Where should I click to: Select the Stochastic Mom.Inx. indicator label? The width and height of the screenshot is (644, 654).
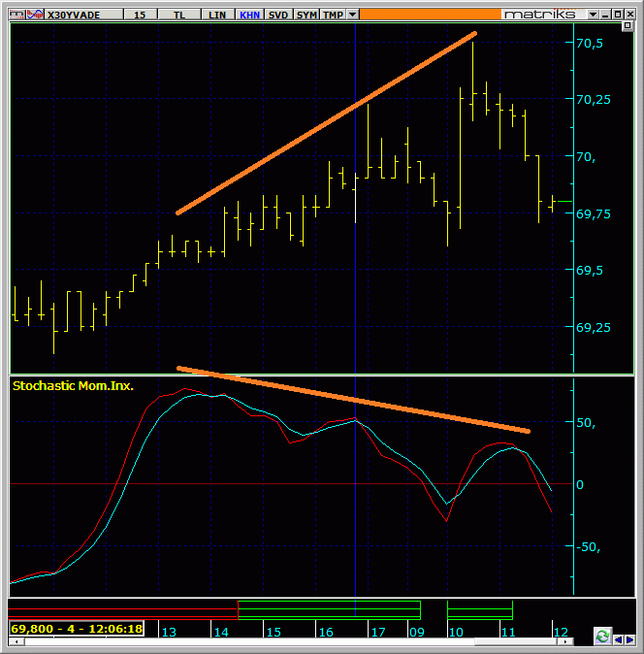tap(73, 385)
